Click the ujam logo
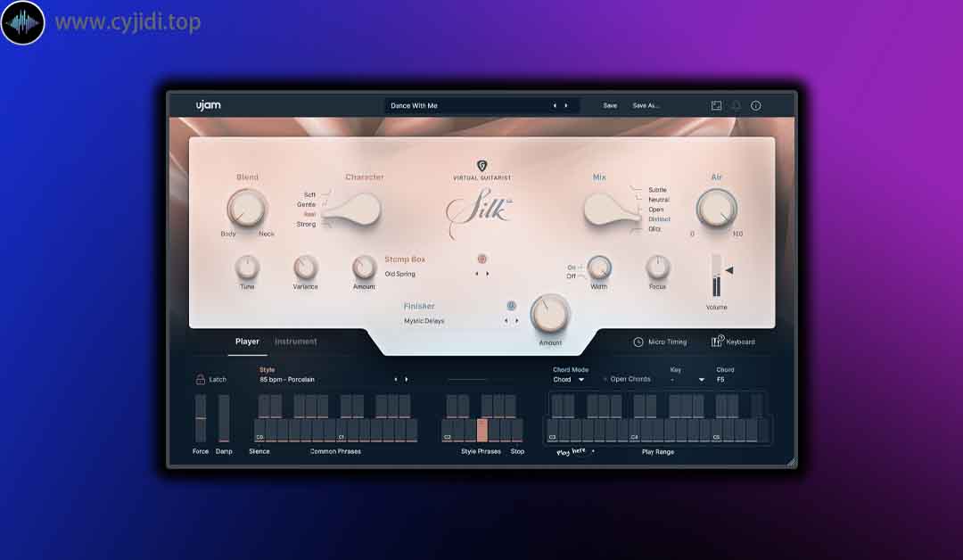Image resolution: width=963 pixels, height=560 pixels. click(208, 105)
